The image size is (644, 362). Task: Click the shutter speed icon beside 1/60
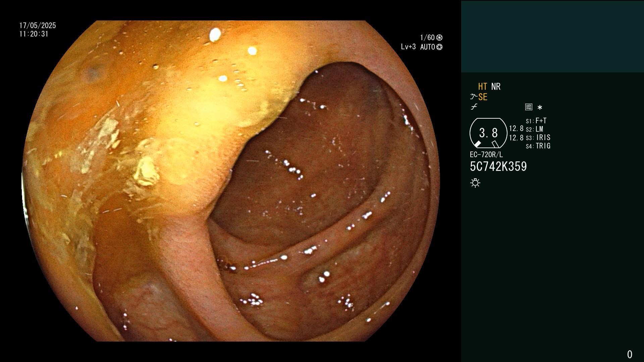click(439, 38)
